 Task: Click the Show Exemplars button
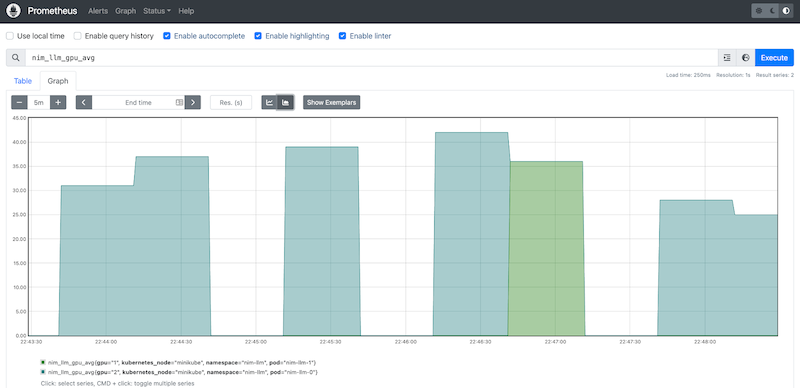point(332,103)
